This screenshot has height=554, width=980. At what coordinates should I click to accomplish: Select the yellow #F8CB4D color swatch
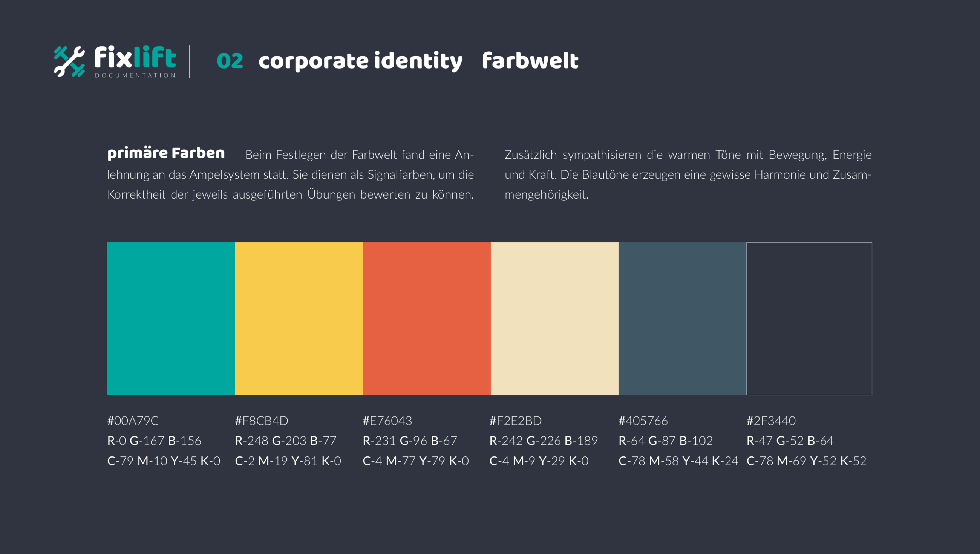299,318
